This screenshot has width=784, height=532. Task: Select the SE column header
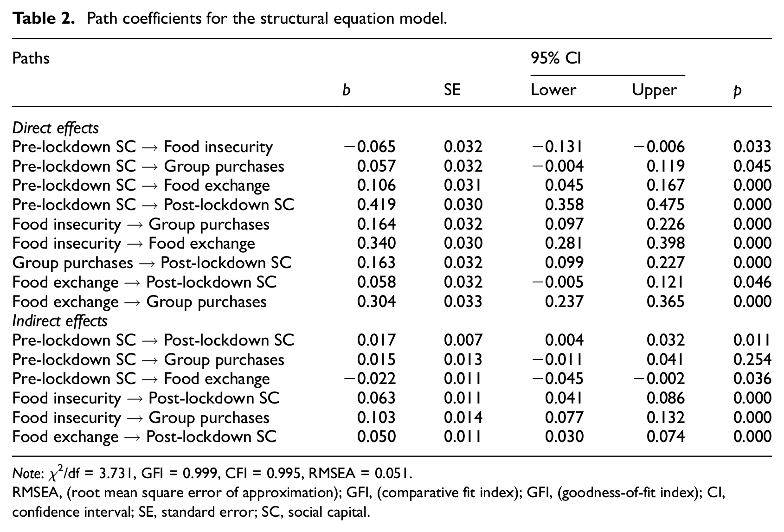click(452, 90)
